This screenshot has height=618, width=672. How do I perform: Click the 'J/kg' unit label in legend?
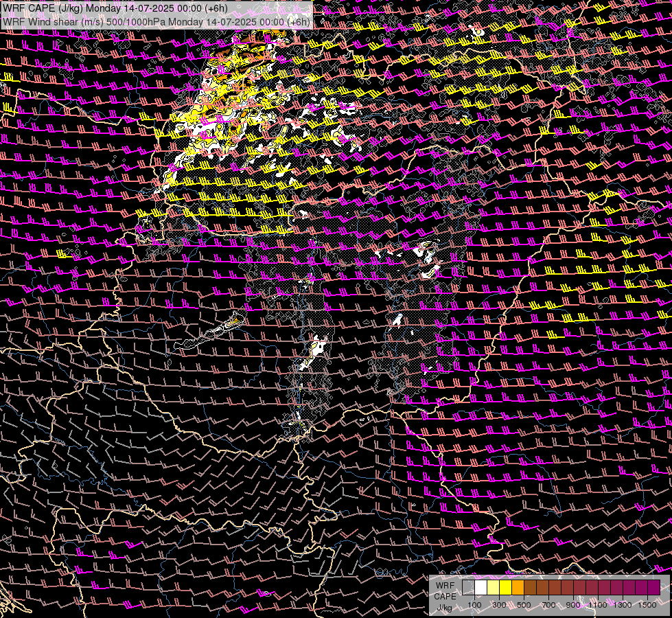(445, 608)
